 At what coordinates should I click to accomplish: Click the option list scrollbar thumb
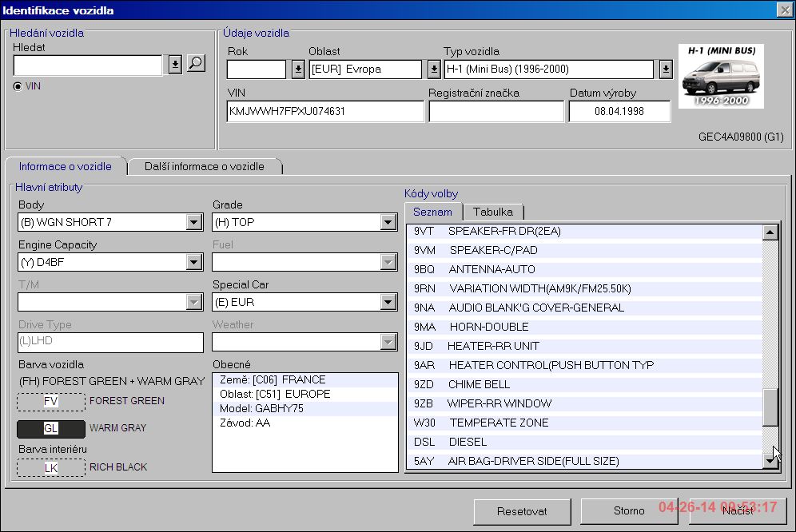[x=770, y=407]
